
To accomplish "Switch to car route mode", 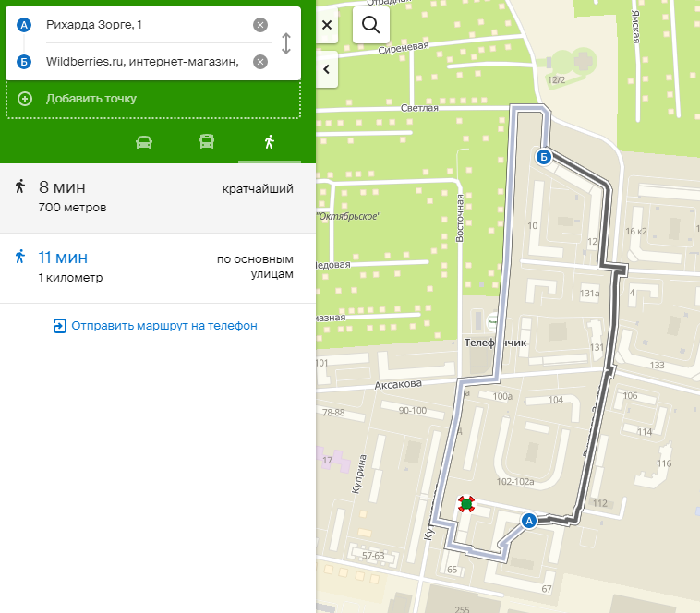I will (144, 141).
